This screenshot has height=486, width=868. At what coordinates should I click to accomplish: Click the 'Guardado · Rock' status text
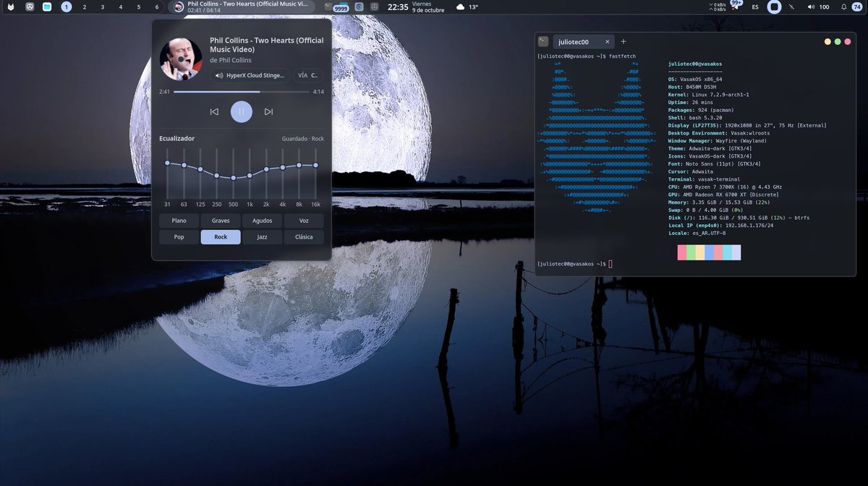click(x=303, y=139)
